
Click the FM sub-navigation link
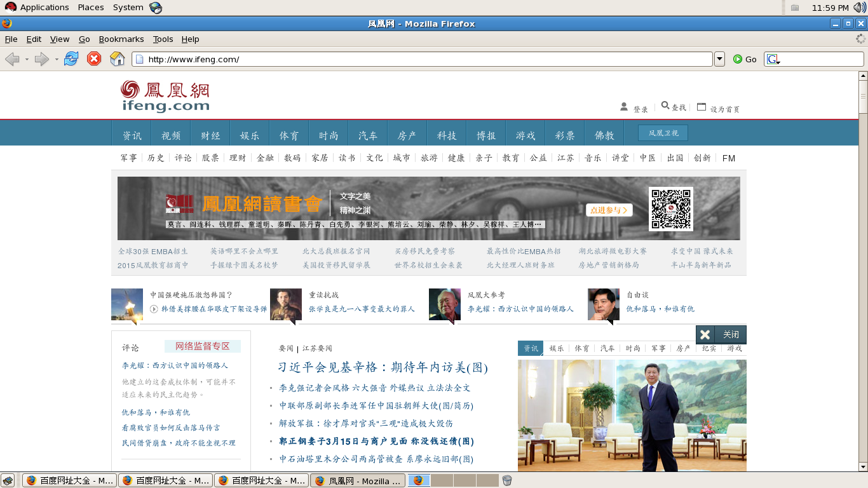coord(729,158)
